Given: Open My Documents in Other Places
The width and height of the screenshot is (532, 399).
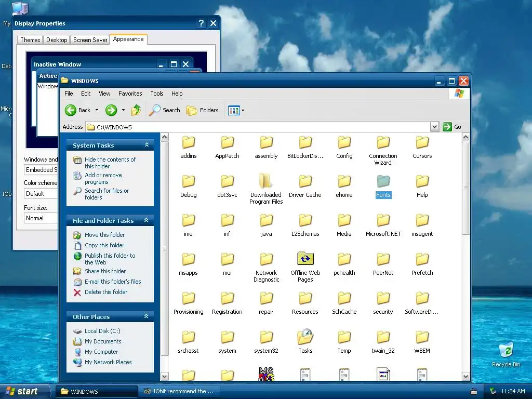Looking at the screenshot, I should point(103,341).
